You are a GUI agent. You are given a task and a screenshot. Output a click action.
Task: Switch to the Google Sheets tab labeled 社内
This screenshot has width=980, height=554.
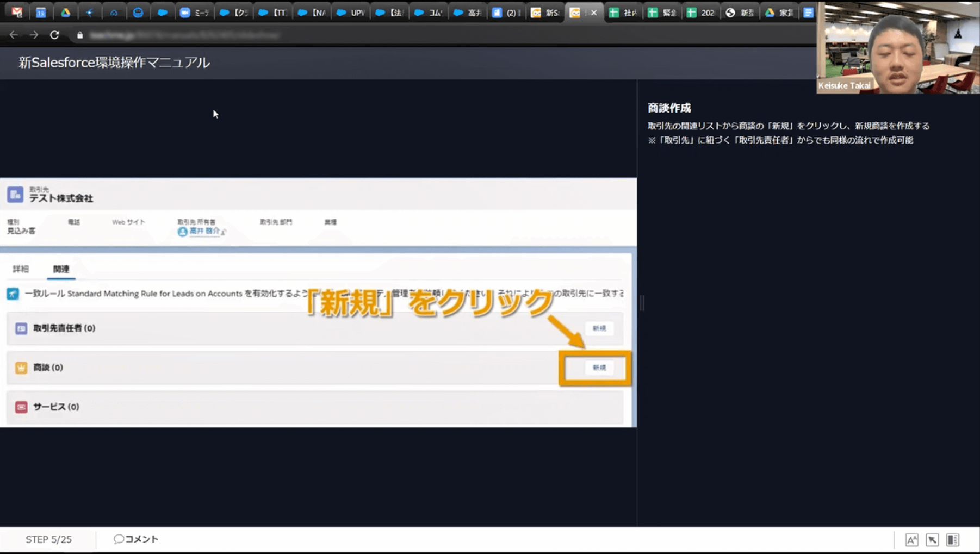623,12
